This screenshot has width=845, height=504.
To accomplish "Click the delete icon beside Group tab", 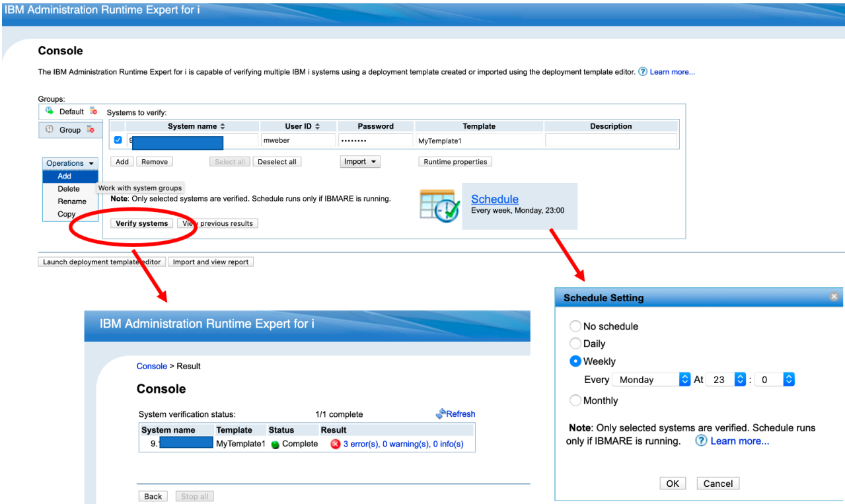I will click(x=91, y=130).
